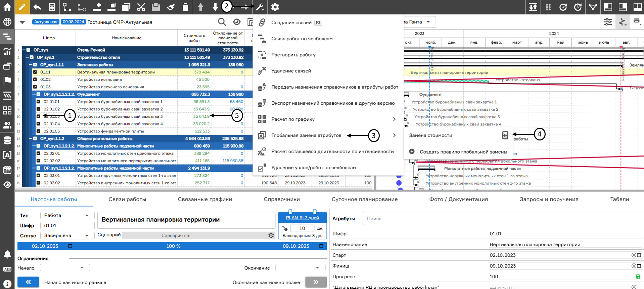The image size is (644, 289).
Task: Open the calculator tool in toolbar
Action: (52, 7)
